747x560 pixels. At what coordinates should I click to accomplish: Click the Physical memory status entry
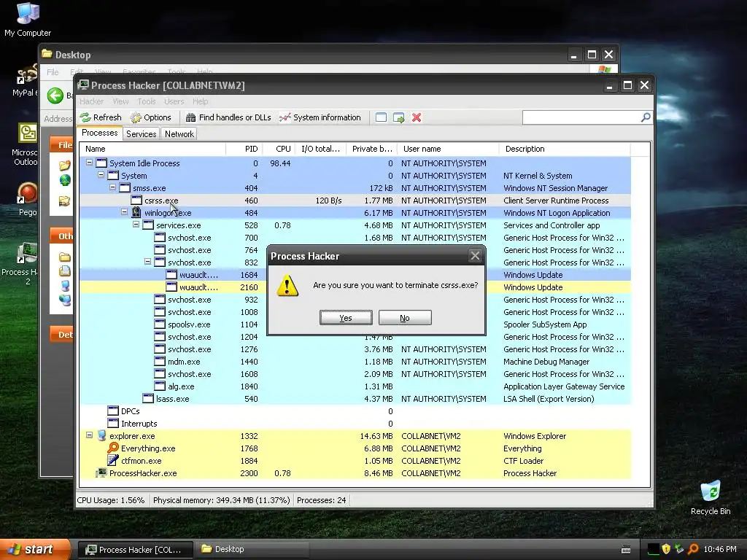pos(222,500)
